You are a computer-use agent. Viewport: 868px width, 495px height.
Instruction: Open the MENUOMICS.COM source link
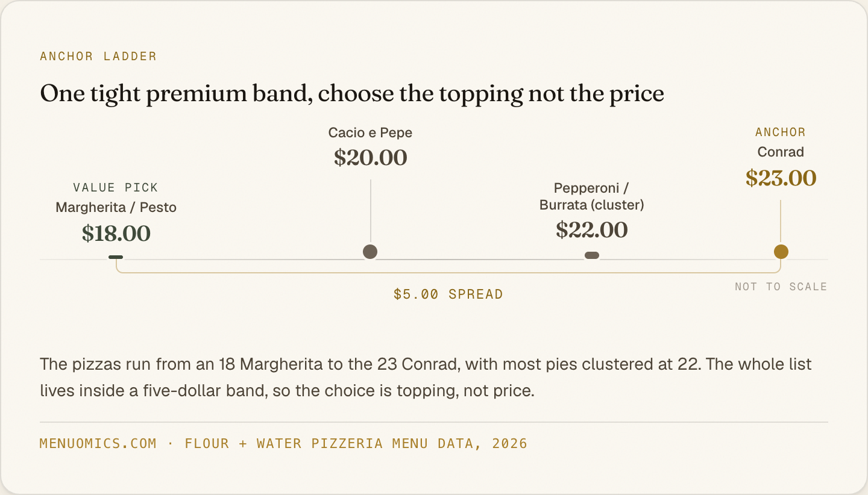[x=98, y=444]
